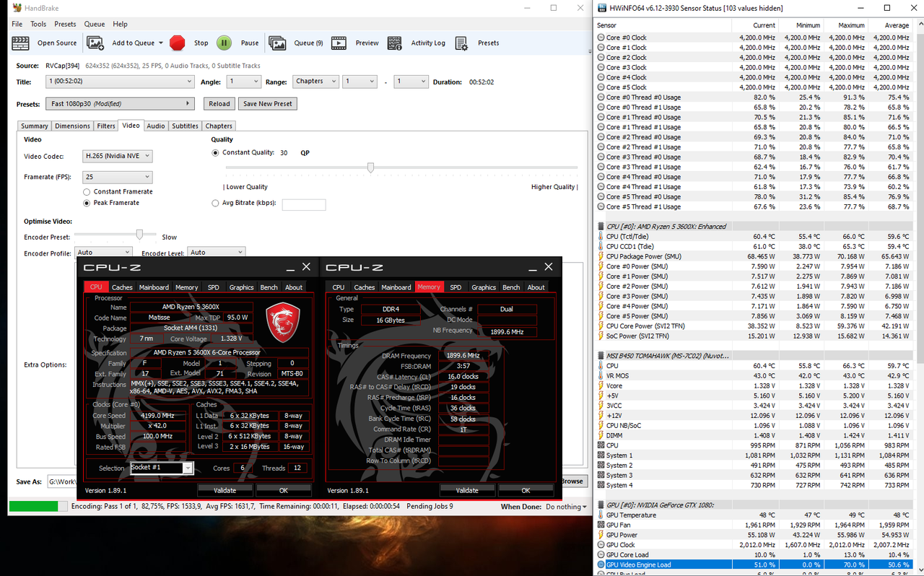Open the When Done dropdown
Screen dimensions: 924x576
pos(565,507)
